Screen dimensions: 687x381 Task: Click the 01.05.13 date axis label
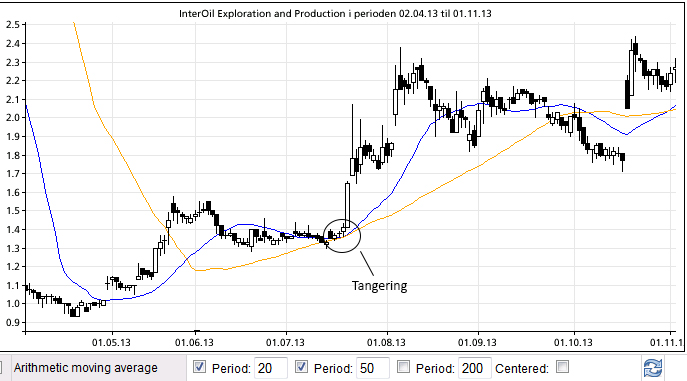tap(111, 342)
